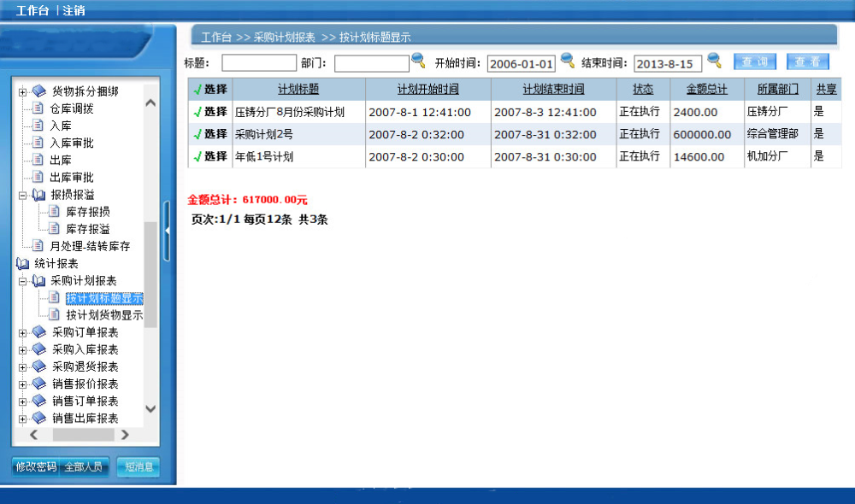Click the open book icon beside 采购计划报表
The width and height of the screenshot is (855, 504).
[x=38, y=280]
